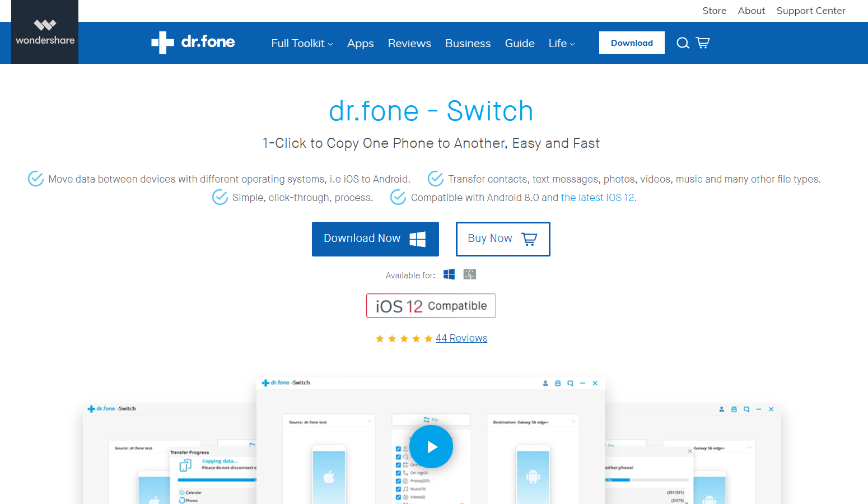Image resolution: width=868 pixels, height=504 pixels.
Task: Click the "(391/391)" count in the right window
Action: [x=675, y=493]
